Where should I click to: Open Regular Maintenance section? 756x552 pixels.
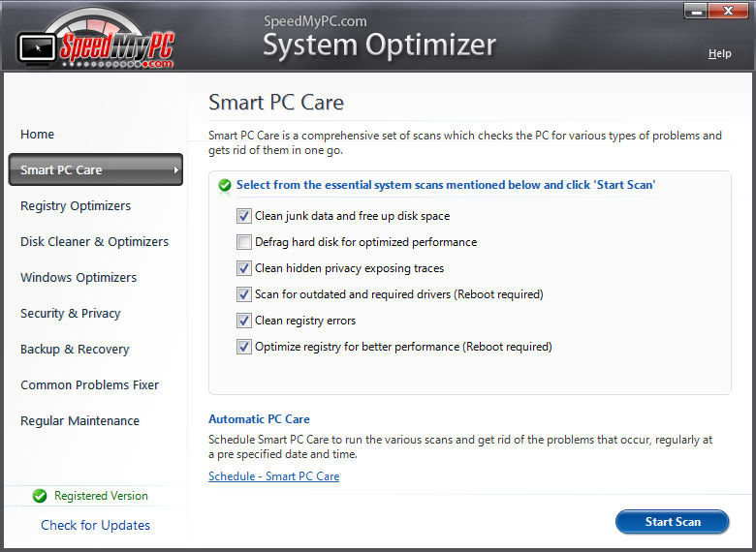tap(80, 421)
